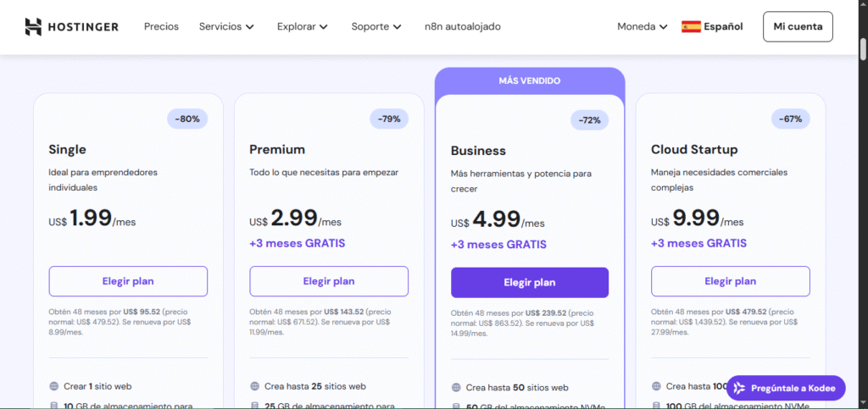Choose the Cloud Startup plan
Screen dimensions: 868x409
pos(730,281)
